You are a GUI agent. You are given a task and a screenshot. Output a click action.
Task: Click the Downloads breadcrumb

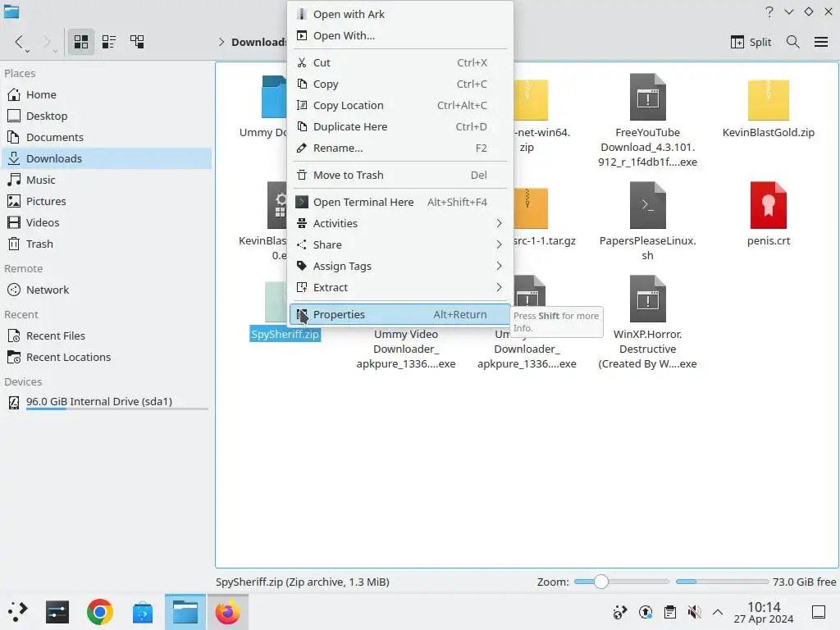click(258, 43)
